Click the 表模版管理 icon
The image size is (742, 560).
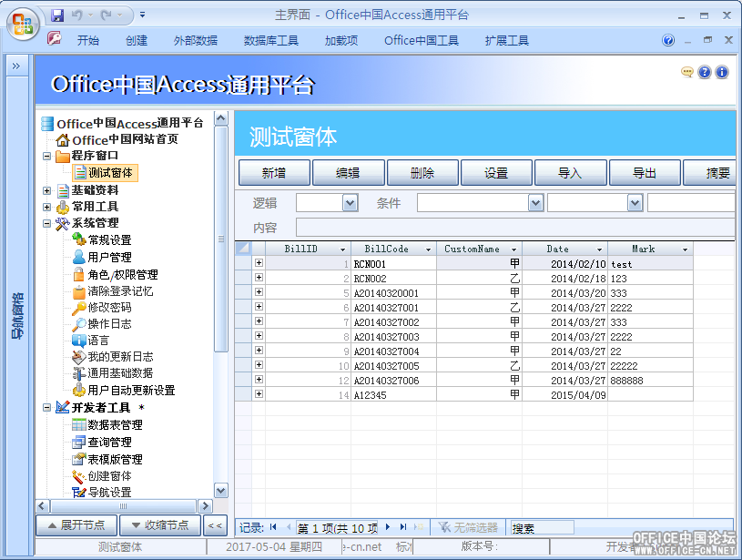tap(79, 459)
